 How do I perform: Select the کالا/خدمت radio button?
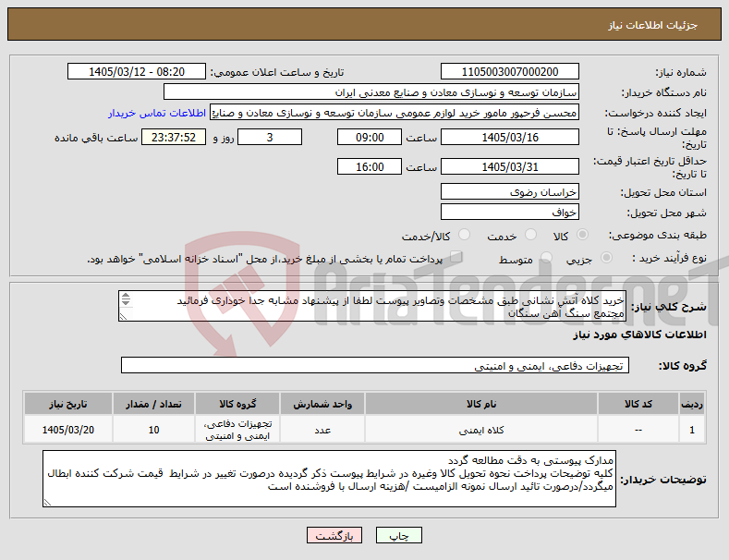coord(464,235)
